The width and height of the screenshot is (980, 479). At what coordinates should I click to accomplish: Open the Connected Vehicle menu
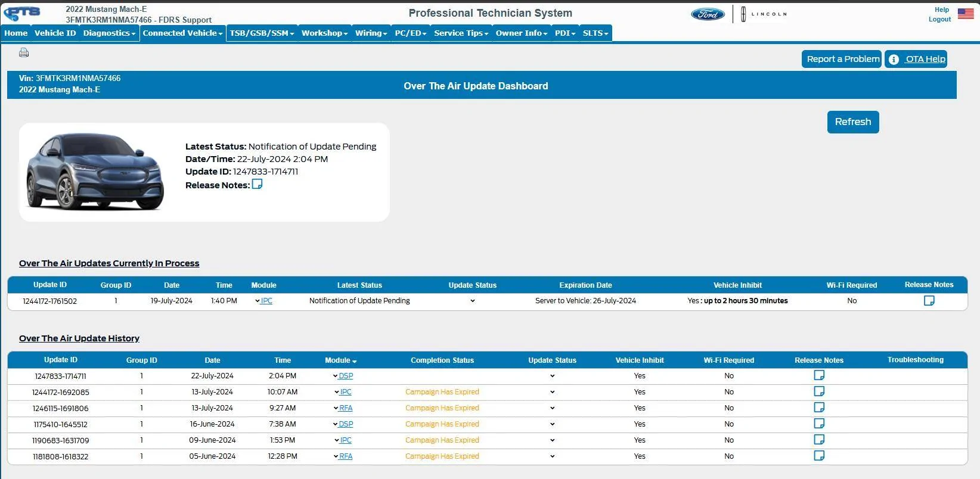pos(182,33)
